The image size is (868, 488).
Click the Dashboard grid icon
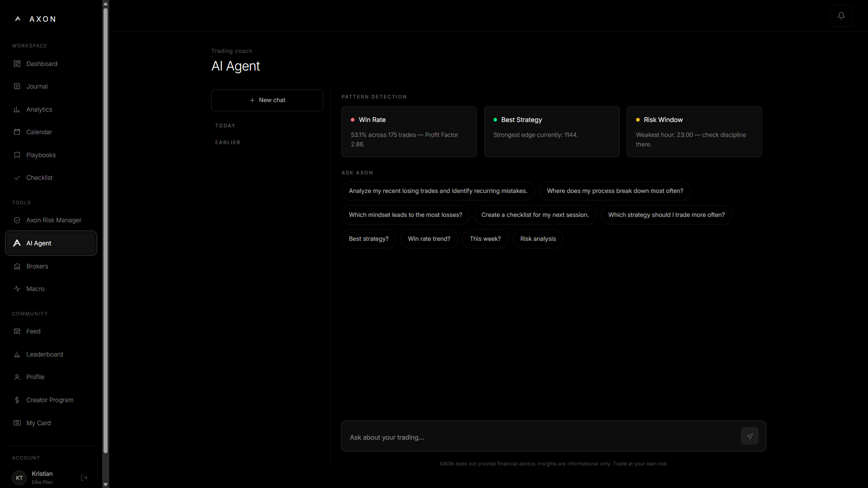17,64
